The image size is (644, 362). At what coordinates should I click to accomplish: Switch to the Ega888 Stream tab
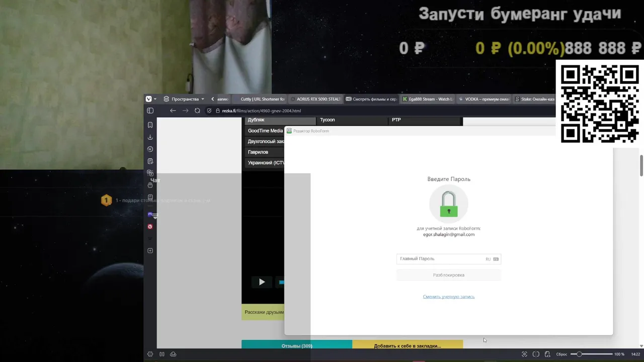click(428, 99)
